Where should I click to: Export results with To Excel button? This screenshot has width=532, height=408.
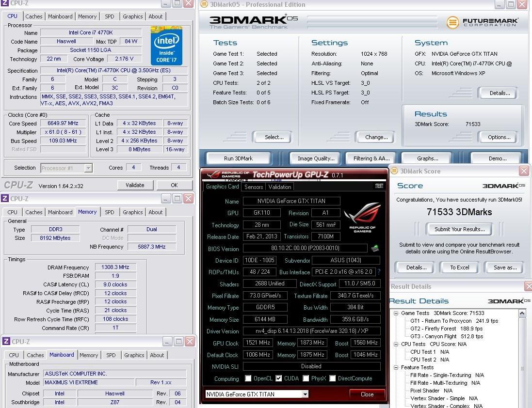459,267
